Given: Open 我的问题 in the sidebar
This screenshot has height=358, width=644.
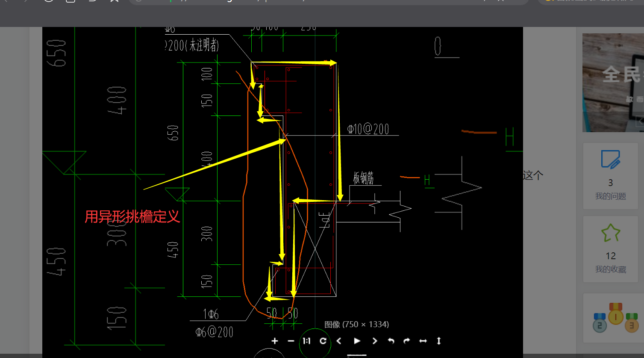Looking at the screenshot, I should click(611, 176).
